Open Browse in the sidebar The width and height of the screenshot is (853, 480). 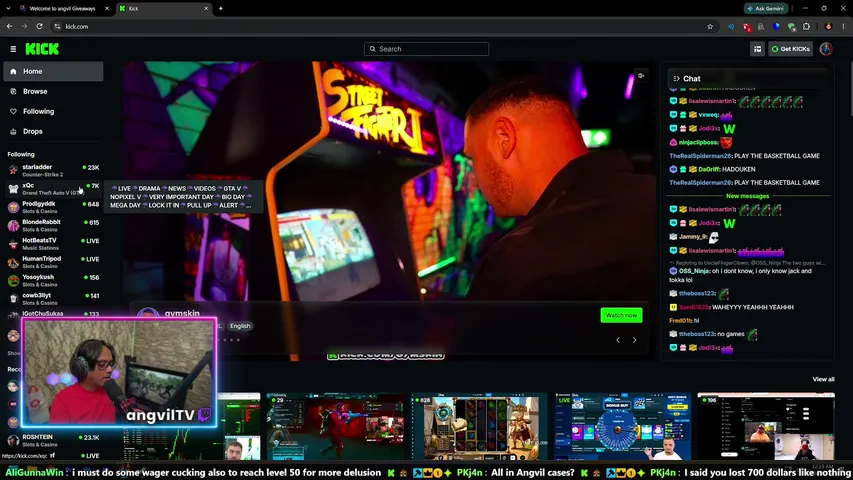pos(53,91)
